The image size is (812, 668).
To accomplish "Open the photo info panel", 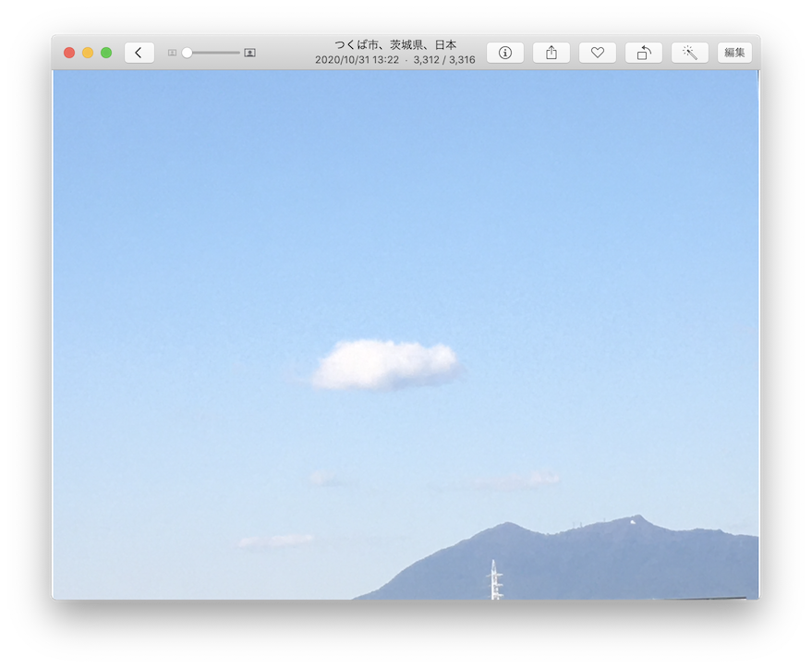I will click(x=504, y=53).
